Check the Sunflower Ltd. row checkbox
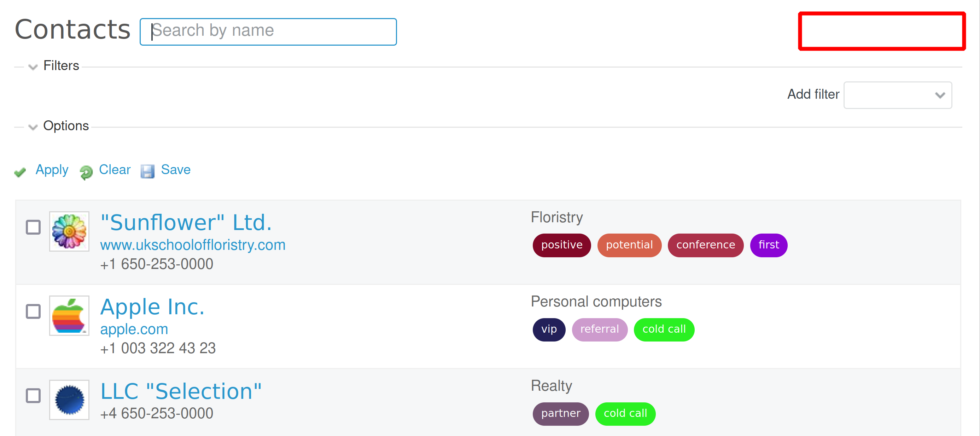 [x=33, y=227]
